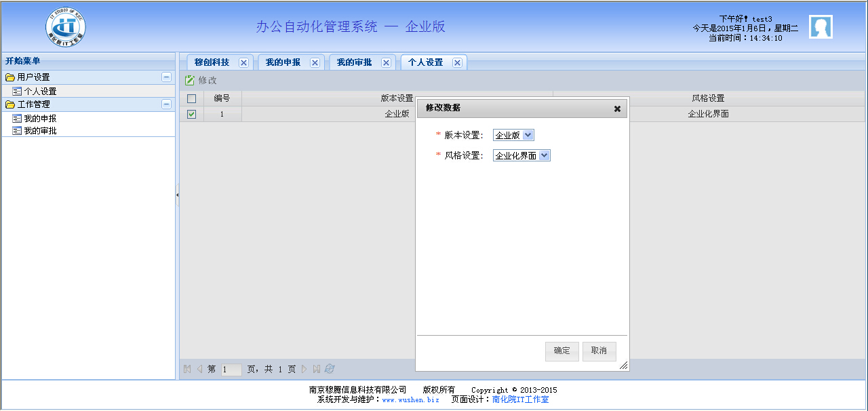Switch to the 我的审批 tab

click(354, 62)
